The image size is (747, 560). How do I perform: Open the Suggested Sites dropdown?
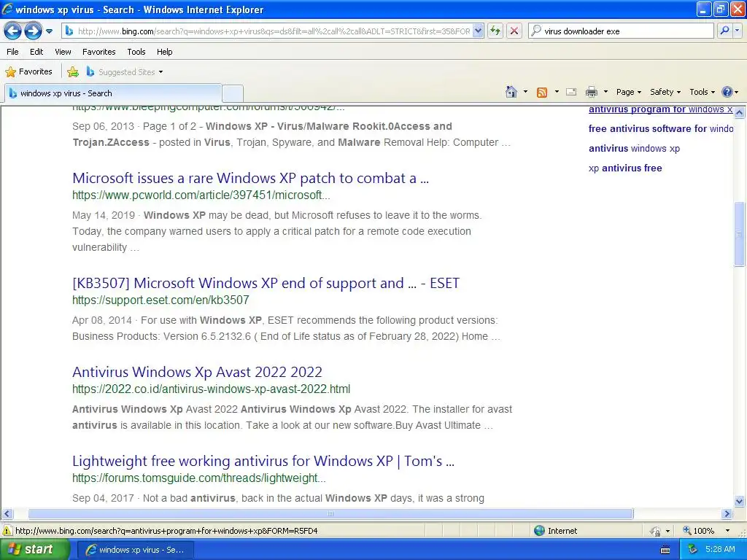pos(125,72)
